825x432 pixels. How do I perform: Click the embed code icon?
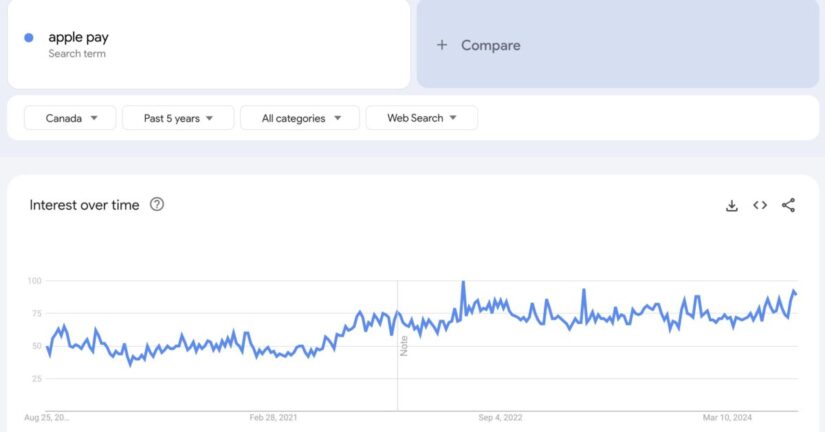[x=760, y=205]
